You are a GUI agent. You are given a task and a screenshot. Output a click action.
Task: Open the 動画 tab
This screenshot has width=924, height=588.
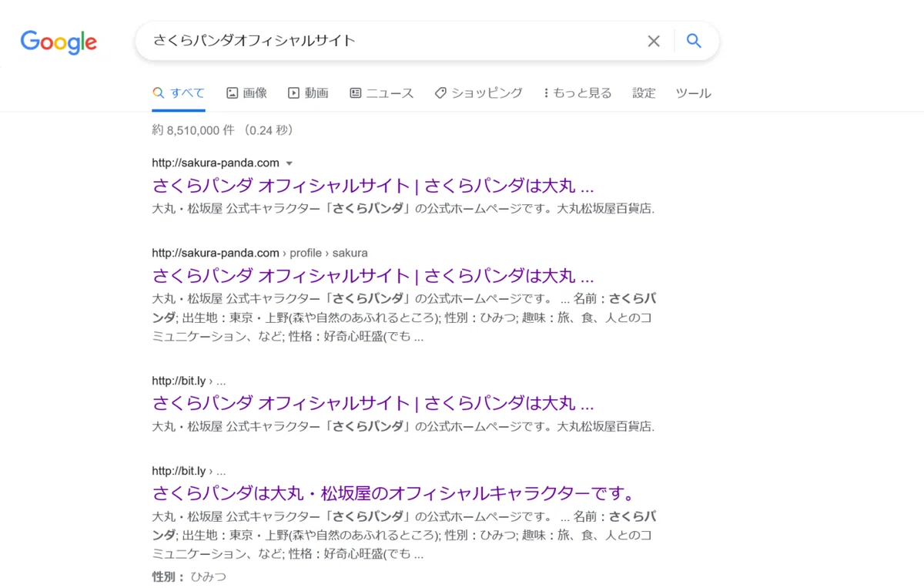coord(308,93)
